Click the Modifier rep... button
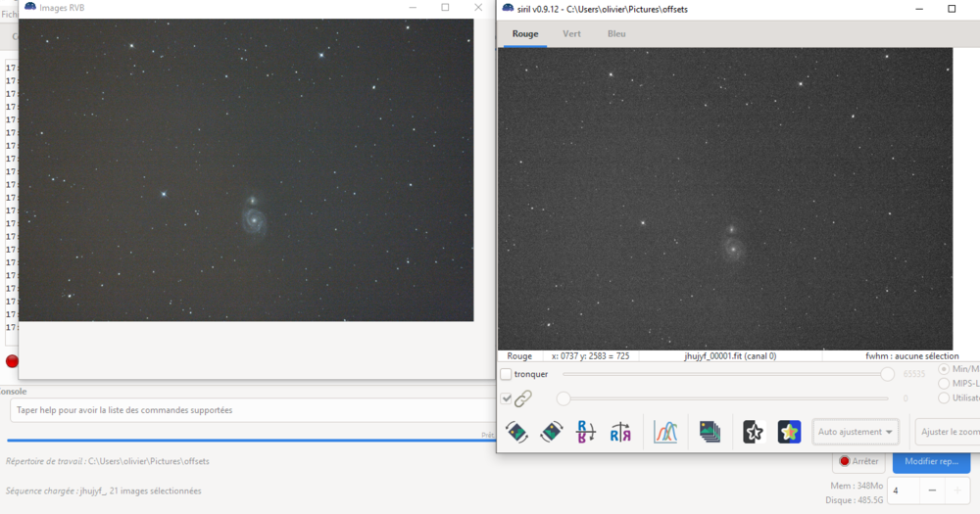Screen dimensions: 980x514 point(931,461)
